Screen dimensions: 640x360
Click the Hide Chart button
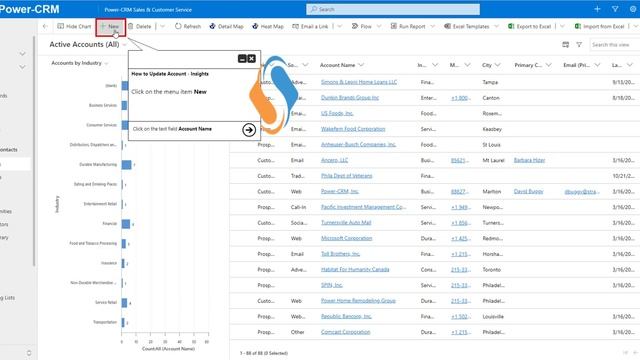pyautogui.click(x=74, y=27)
